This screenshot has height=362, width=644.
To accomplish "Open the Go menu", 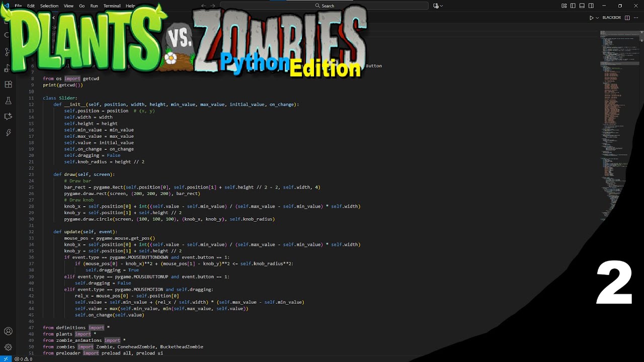I will pyautogui.click(x=82, y=6).
